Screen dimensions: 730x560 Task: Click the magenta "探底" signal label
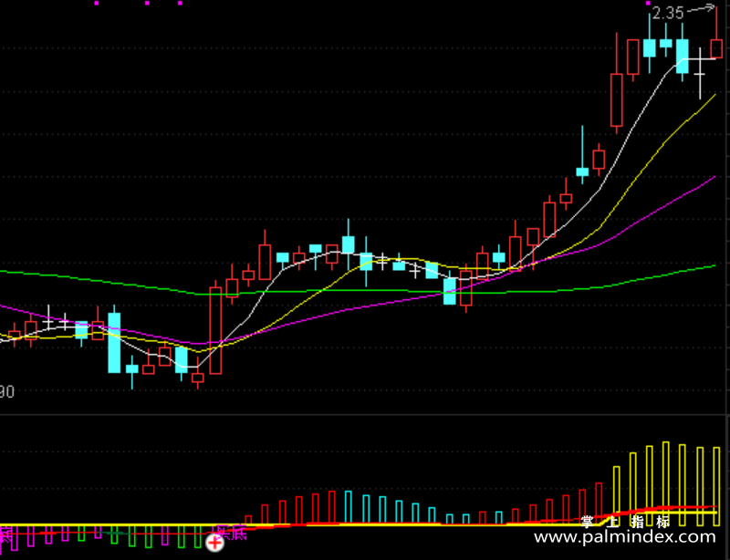pos(230,533)
